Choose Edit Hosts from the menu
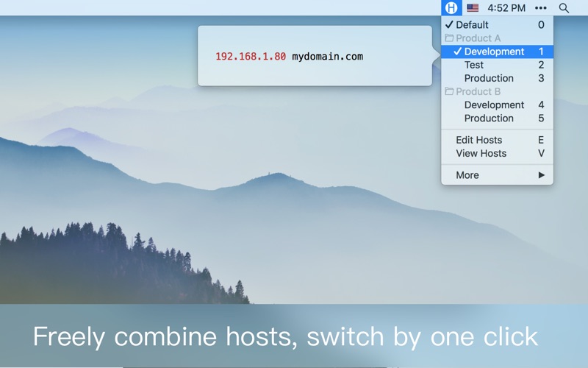Viewport: 588px width, 368px height. pos(478,140)
